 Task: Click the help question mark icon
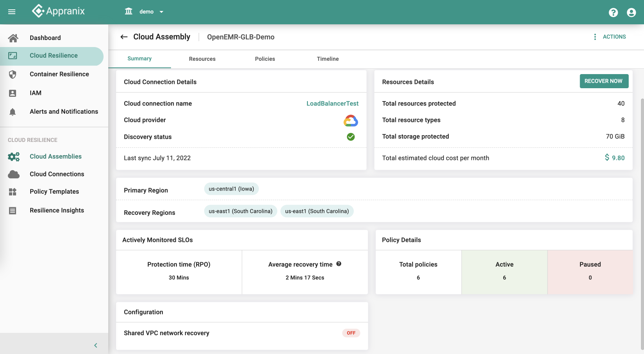pyautogui.click(x=613, y=13)
